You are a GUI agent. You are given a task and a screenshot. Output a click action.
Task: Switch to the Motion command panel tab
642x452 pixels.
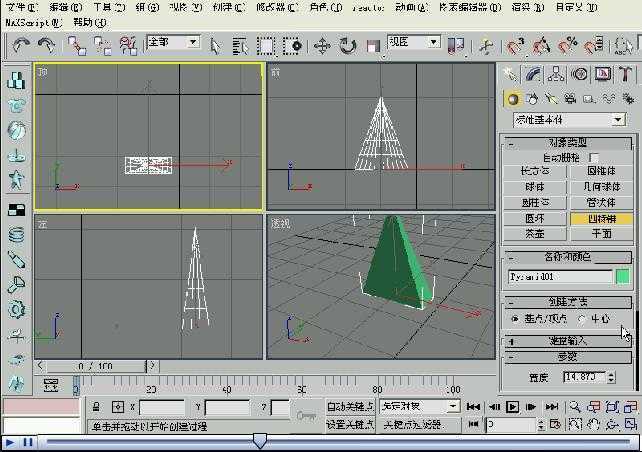coord(579,74)
